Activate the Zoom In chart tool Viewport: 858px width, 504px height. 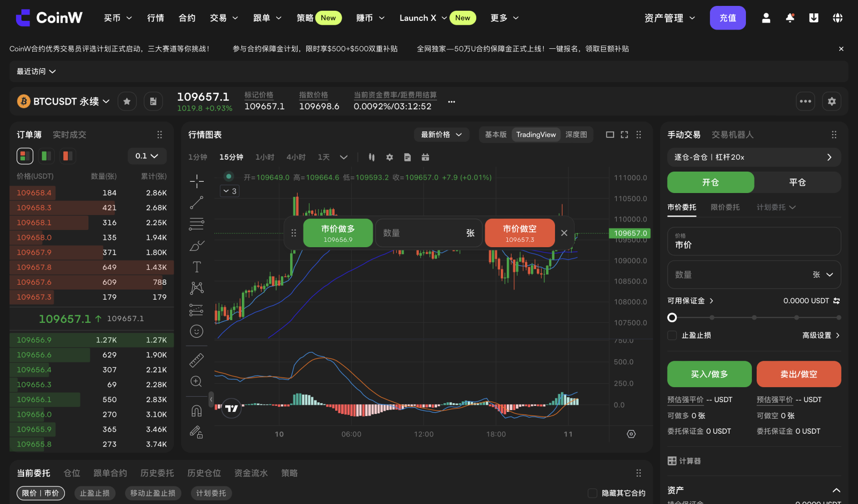tap(196, 381)
